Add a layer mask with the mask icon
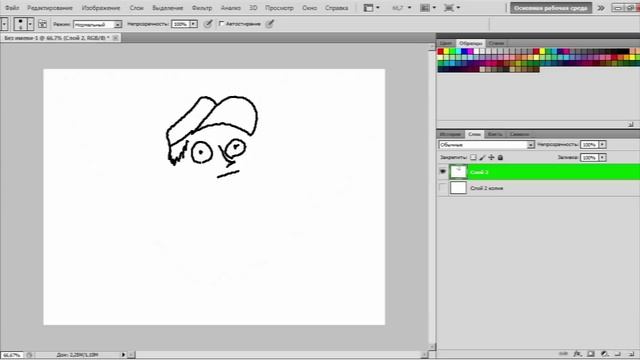The width and height of the screenshot is (640, 360). tap(591, 354)
